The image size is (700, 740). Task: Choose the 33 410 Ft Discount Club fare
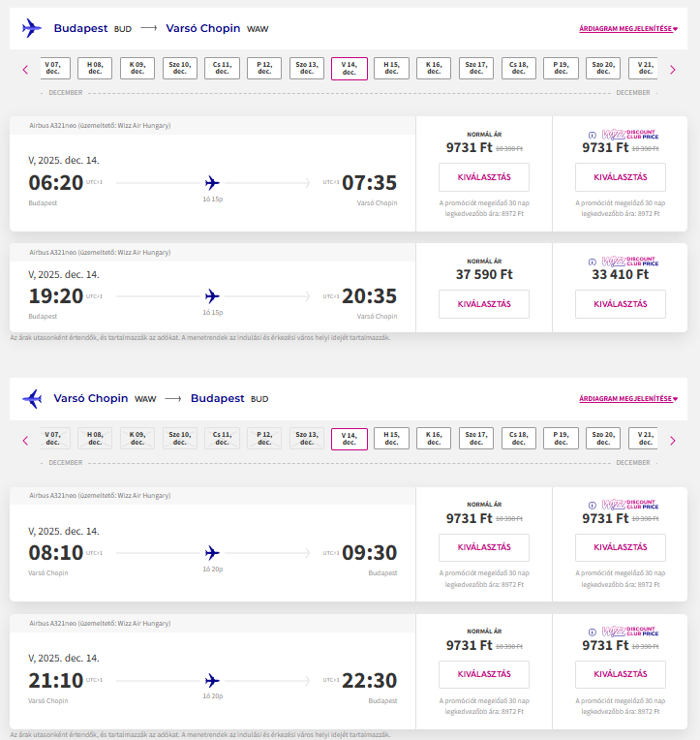620,304
